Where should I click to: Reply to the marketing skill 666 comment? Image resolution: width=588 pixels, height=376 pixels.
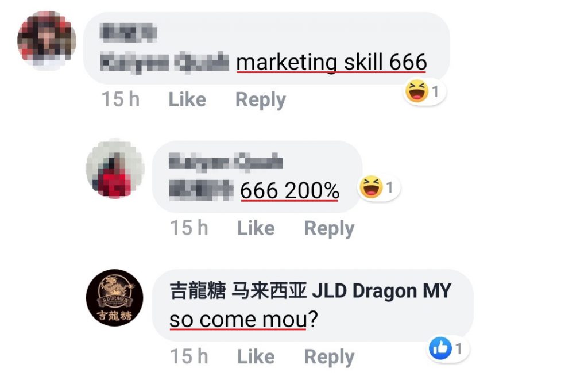[261, 100]
